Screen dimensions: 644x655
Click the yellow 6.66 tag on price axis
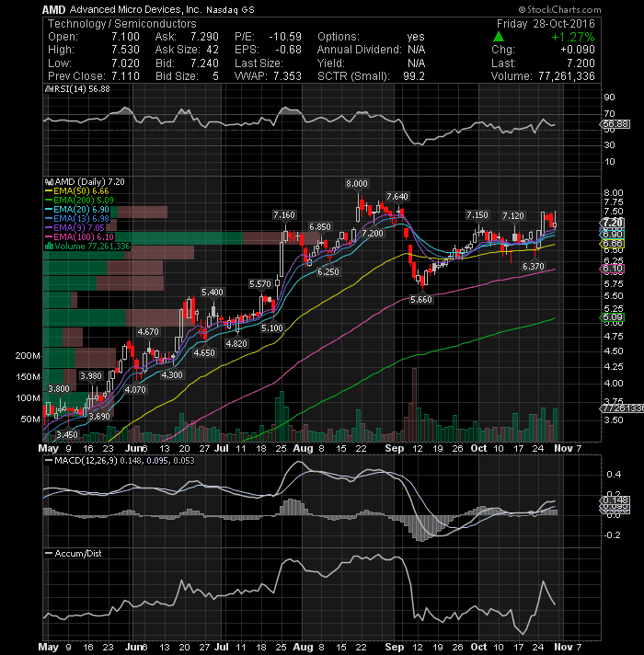[613, 244]
